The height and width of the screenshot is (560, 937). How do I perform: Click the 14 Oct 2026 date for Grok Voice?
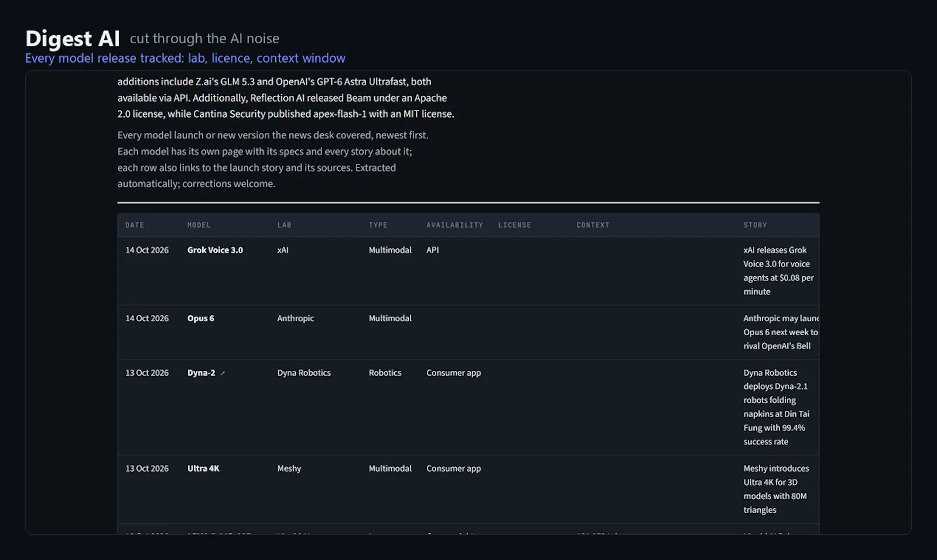[147, 250]
